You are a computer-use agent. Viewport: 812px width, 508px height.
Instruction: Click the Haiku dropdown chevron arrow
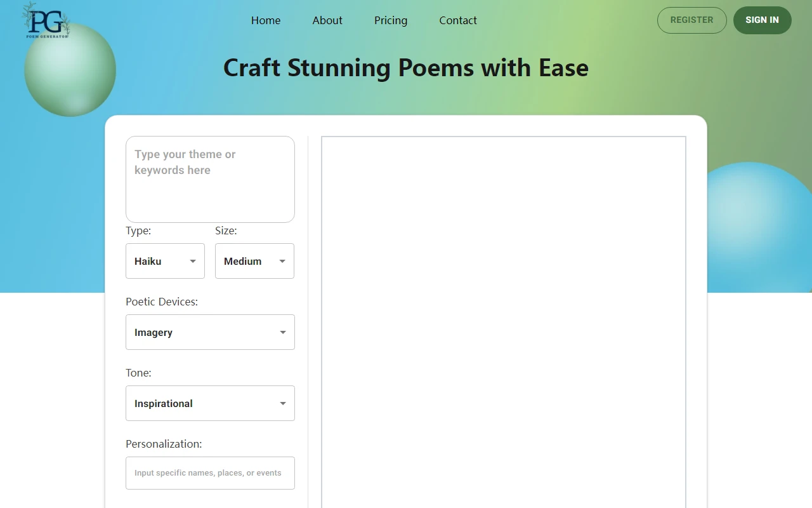coord(192,261)
